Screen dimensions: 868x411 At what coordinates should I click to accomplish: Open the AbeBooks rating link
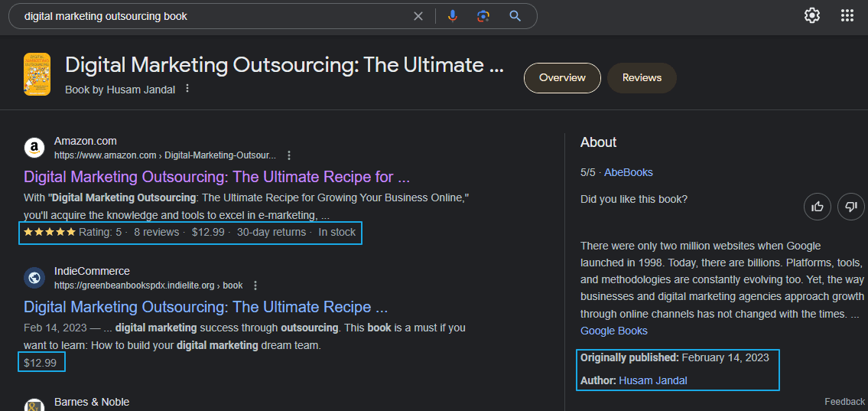[x=629, y=172]
